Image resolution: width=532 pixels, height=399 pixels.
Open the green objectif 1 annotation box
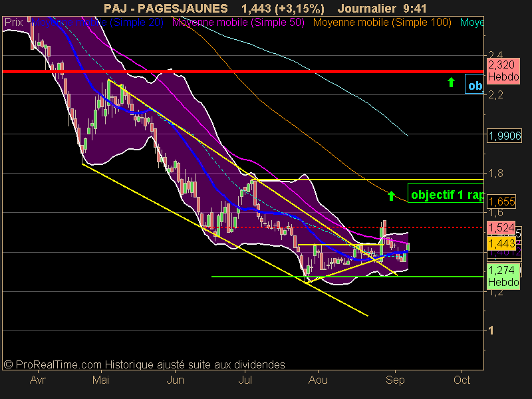tap(446, 194)
